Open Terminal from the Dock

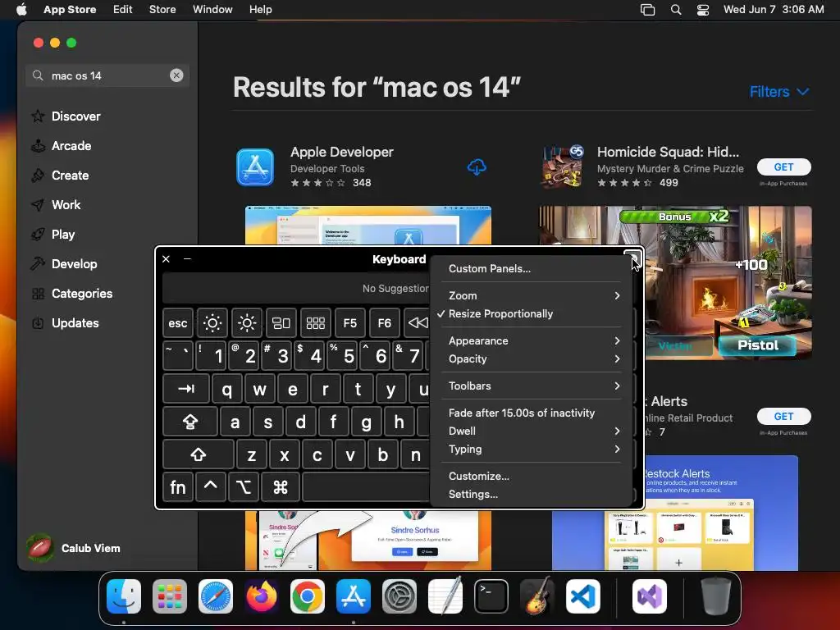point(491,596)
